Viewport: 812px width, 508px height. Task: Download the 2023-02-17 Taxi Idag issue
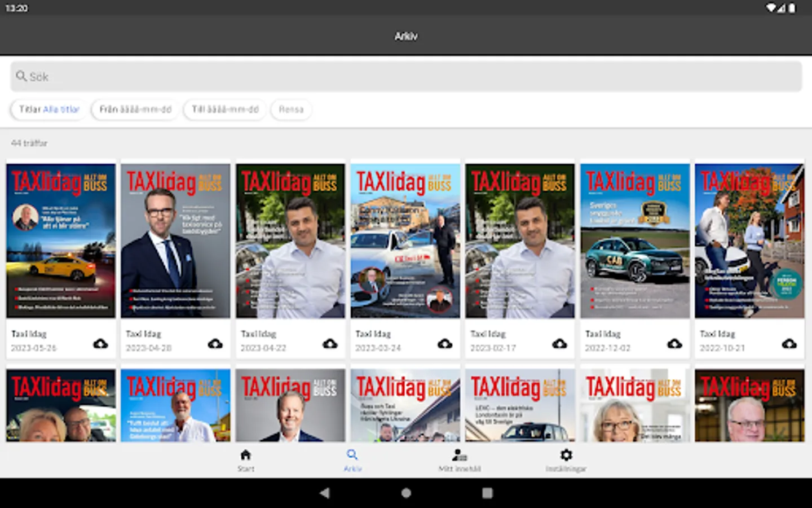559,343
